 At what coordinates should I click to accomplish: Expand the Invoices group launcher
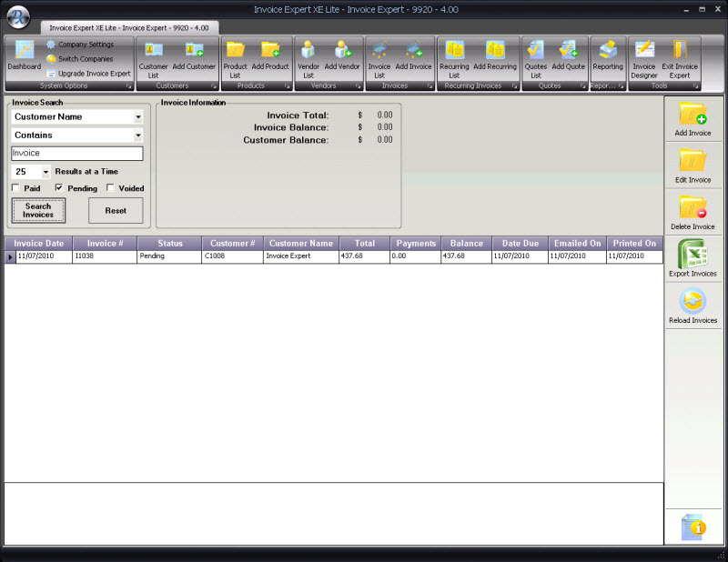pyautogui.click(x=430, y=86)
